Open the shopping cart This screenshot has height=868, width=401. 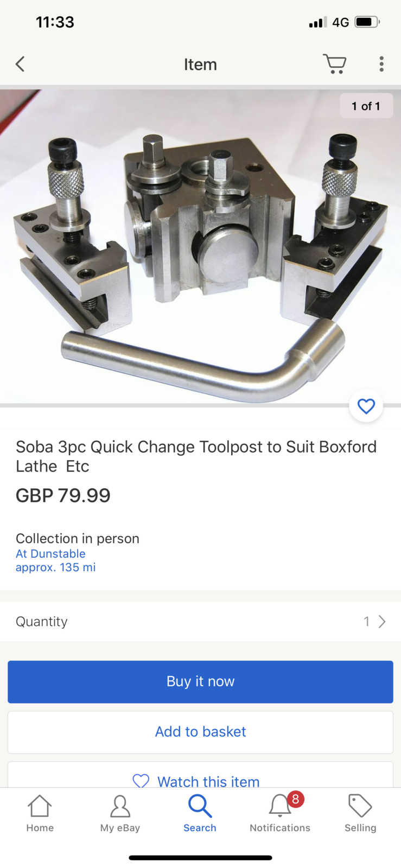(x=334, y=64)
